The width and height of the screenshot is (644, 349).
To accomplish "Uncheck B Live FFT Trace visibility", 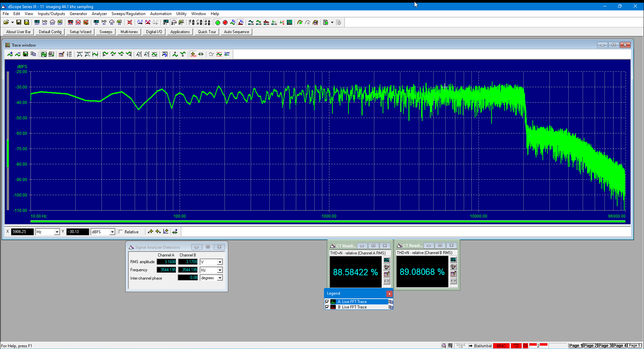I will 327,307.
